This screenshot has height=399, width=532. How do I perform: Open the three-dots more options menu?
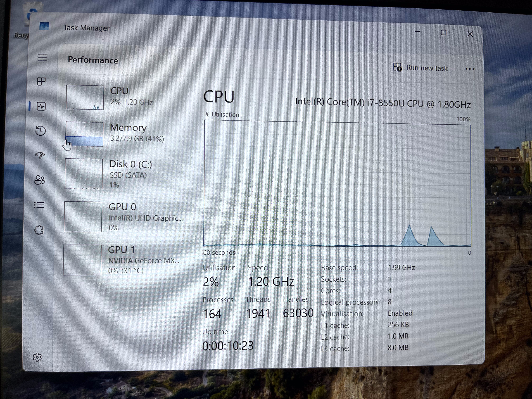(470, 69)
